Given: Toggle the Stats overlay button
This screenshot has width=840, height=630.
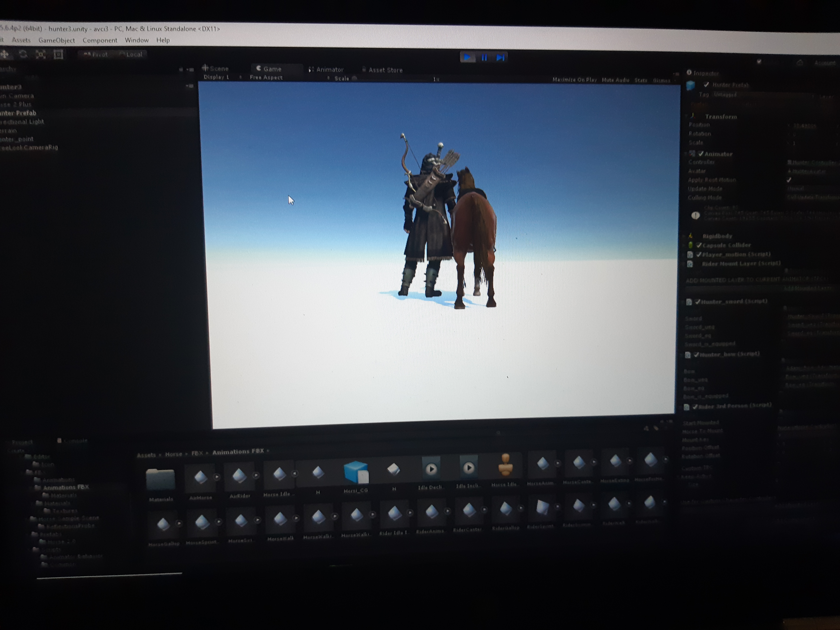Looking at the screenshot, I should point(641,80).
